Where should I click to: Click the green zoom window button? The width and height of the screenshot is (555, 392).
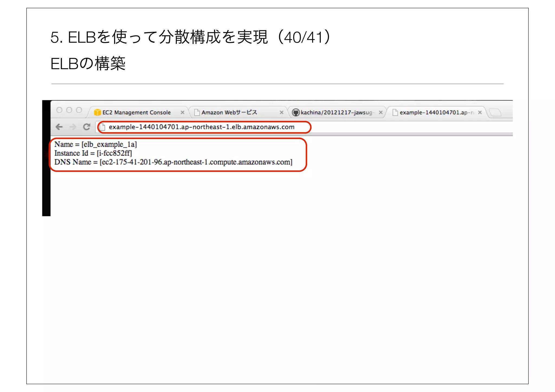(x=79, y=110)
